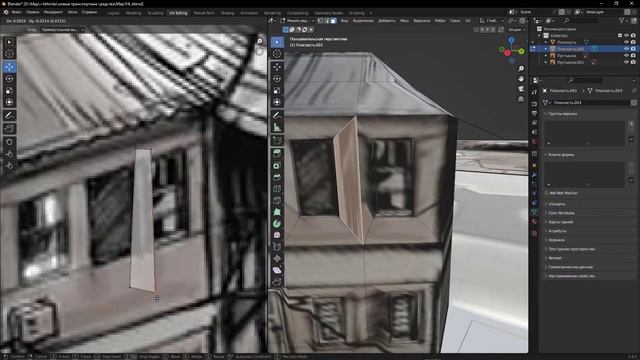Select the UV editor Rip Region tool
Image resolution: width=640 pixels, height=360 pixels.
(x=9, y=129)
